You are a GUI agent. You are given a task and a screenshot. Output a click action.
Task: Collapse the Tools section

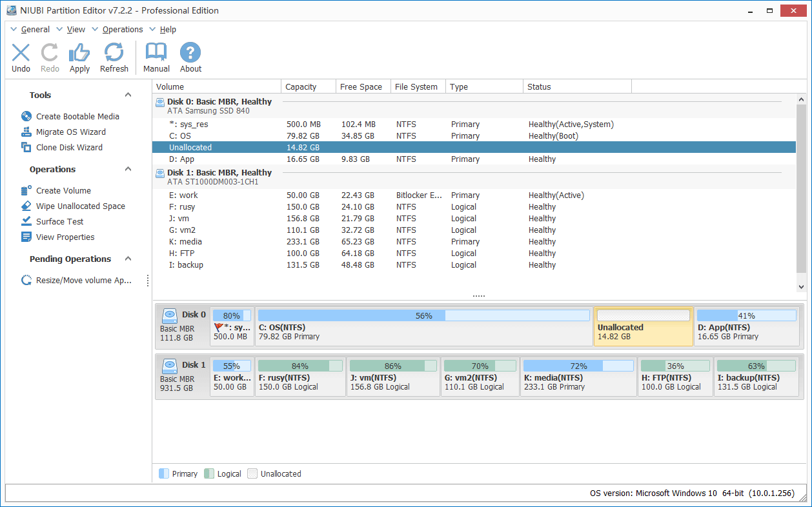(128, 94)
